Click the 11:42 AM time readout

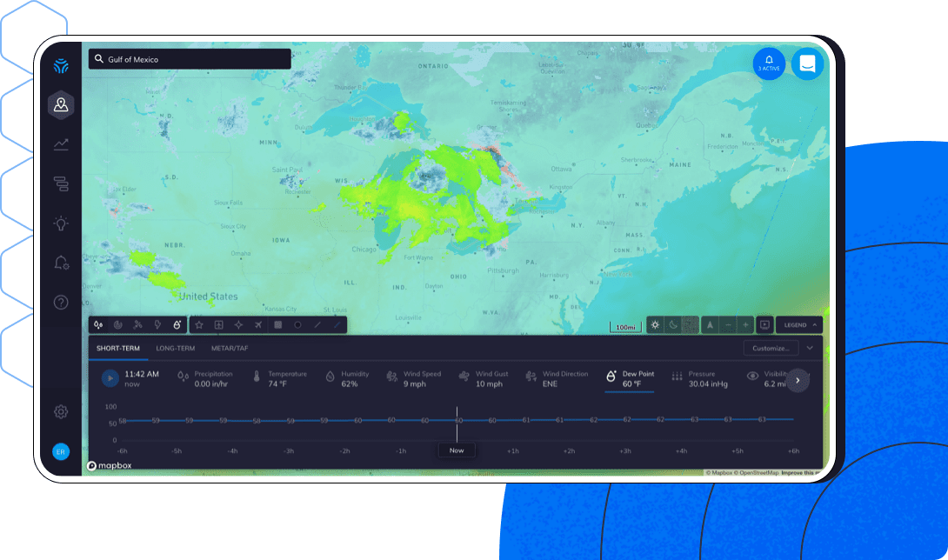(x=142, y=374)
